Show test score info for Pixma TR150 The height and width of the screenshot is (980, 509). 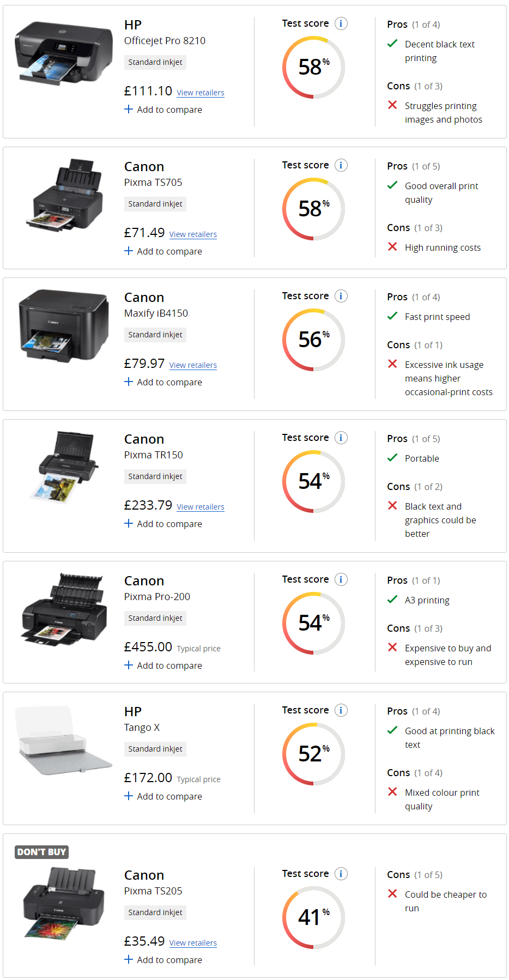(341, 438)
